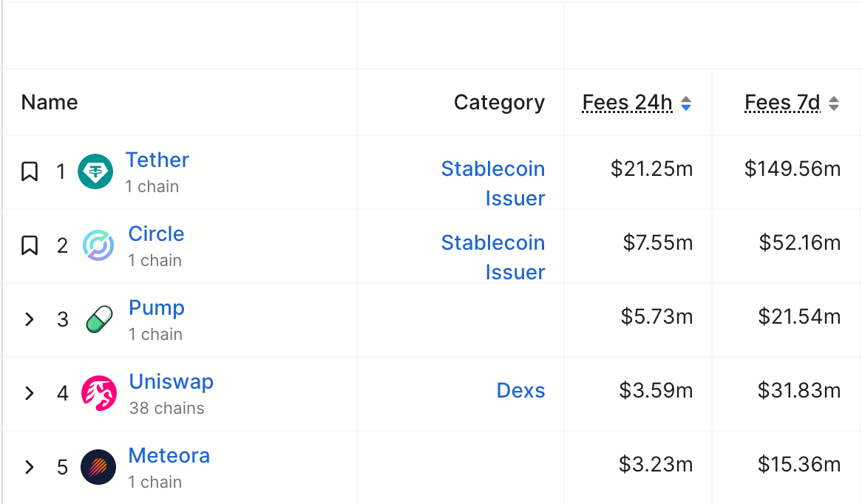Expand the Uniswap row chevron

30,393
